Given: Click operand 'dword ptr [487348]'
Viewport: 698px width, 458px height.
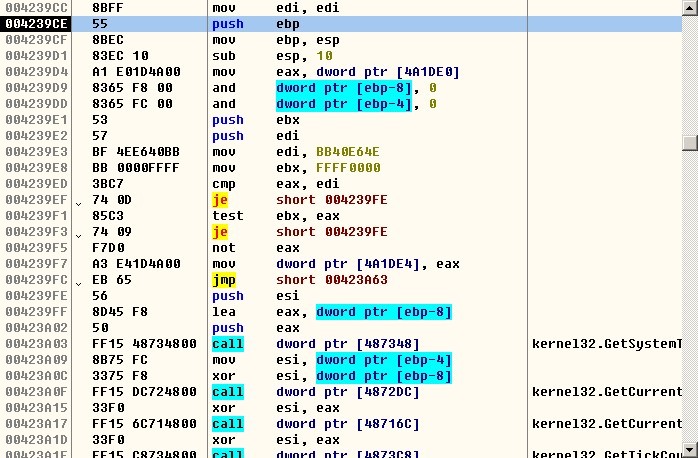Looking at the screenshot, I should [348, 344].
